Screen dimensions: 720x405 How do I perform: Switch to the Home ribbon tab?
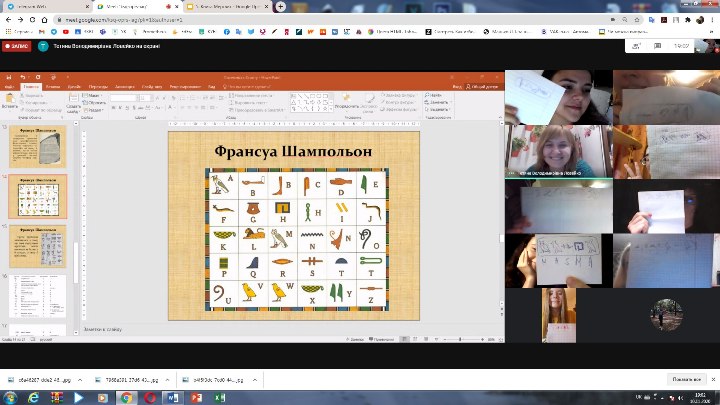(x=31, y=87)
